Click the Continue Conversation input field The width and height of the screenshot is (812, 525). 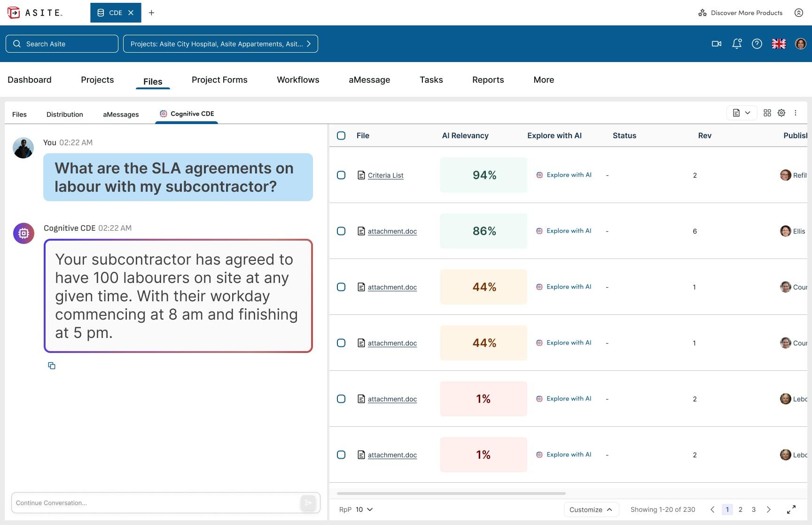coord(155,503)
